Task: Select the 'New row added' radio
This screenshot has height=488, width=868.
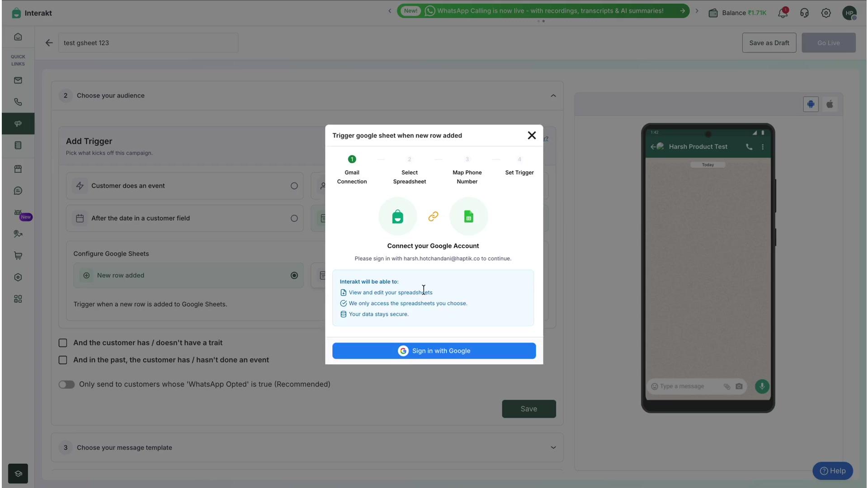Action: pos(294,276)
